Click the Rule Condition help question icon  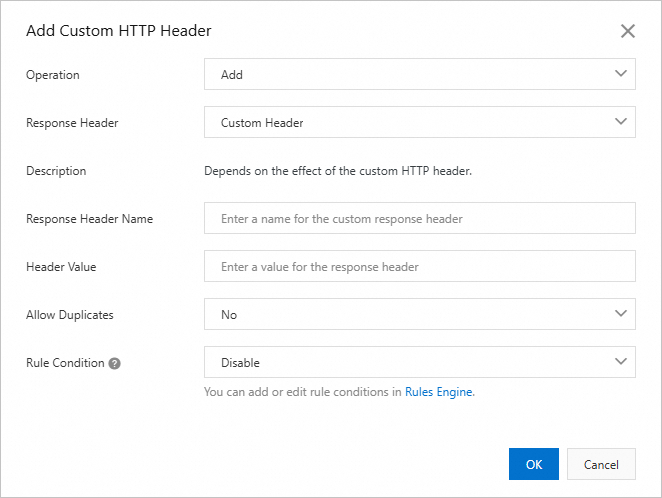pyautogui.click(x=115, y=363)
